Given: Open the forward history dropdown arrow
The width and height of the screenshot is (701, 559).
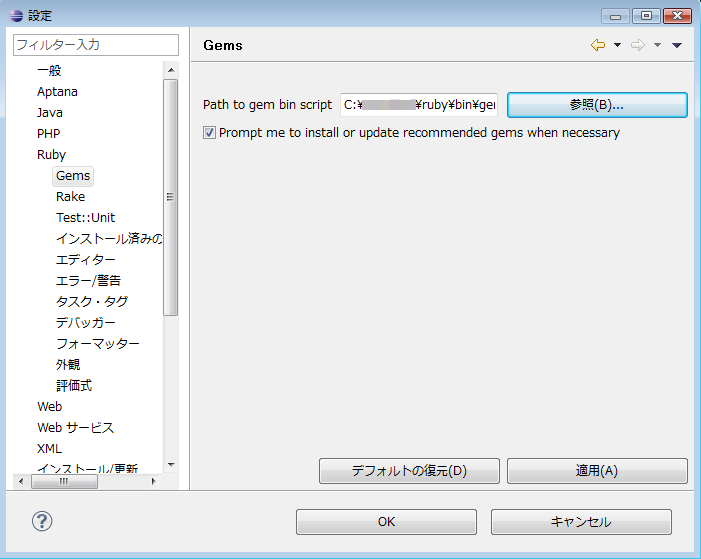Looking at the screenshot, I should click(x=657, y=45).
